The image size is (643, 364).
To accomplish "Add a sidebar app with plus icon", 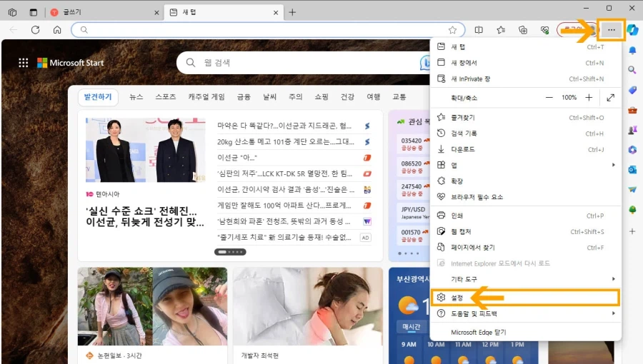I will pos(632,231).
